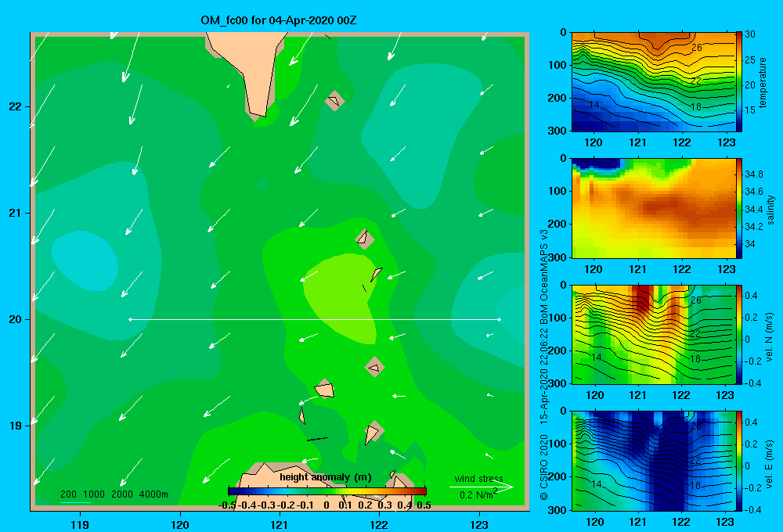The height and width of the screenshot is (532, 783).
Task: Click the wind stress reference arrow in legend
Action: (x=482, y=487)
